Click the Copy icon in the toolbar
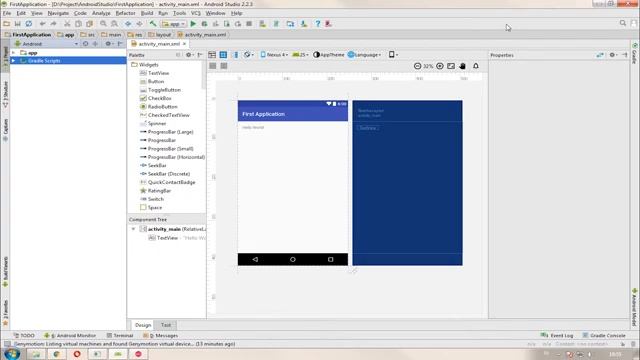 78,24
